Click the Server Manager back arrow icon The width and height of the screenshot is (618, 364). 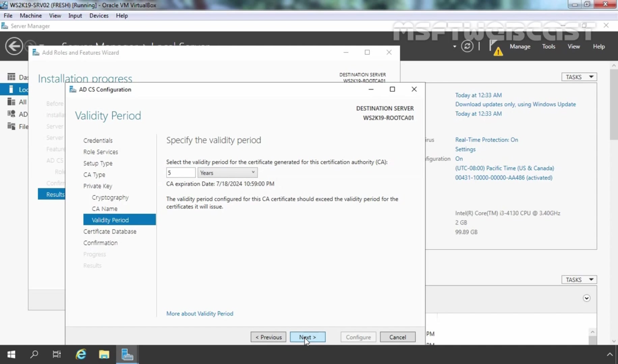[14, 46]
